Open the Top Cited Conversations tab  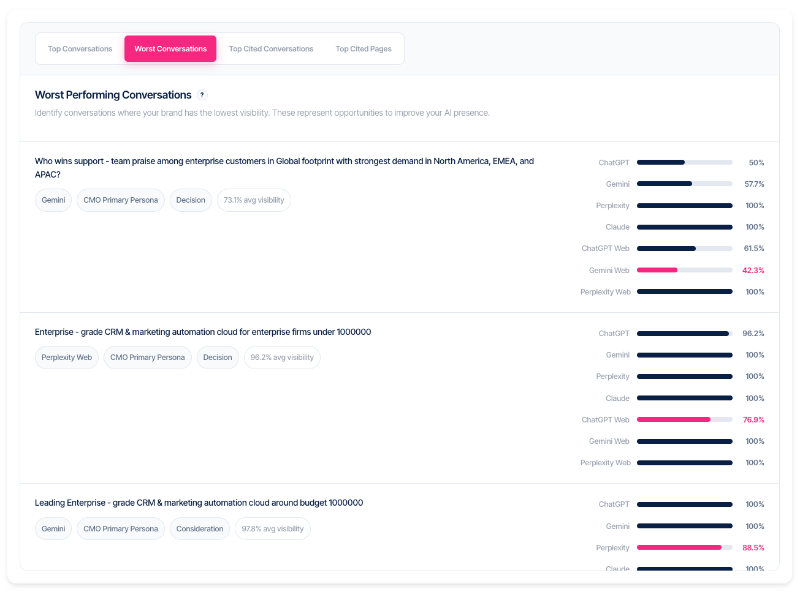(x=271, y=49)
